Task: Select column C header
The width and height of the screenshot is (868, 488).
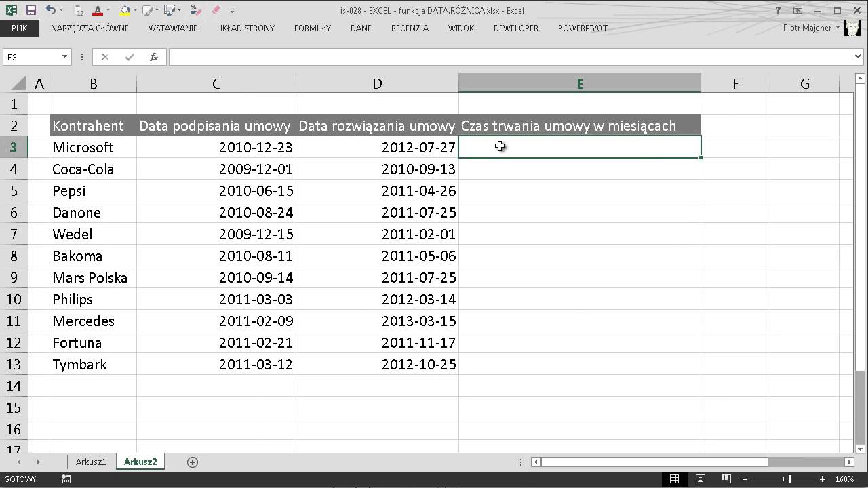Action: tap(216, 84)
